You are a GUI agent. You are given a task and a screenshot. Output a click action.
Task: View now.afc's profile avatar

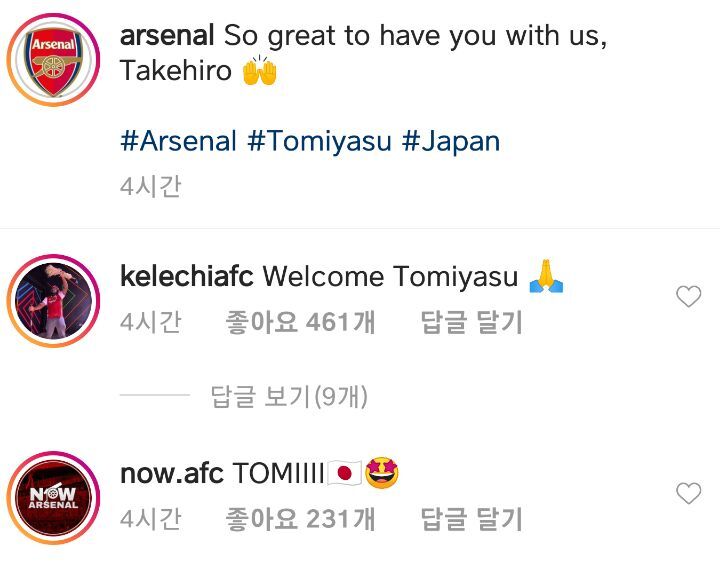56,494
